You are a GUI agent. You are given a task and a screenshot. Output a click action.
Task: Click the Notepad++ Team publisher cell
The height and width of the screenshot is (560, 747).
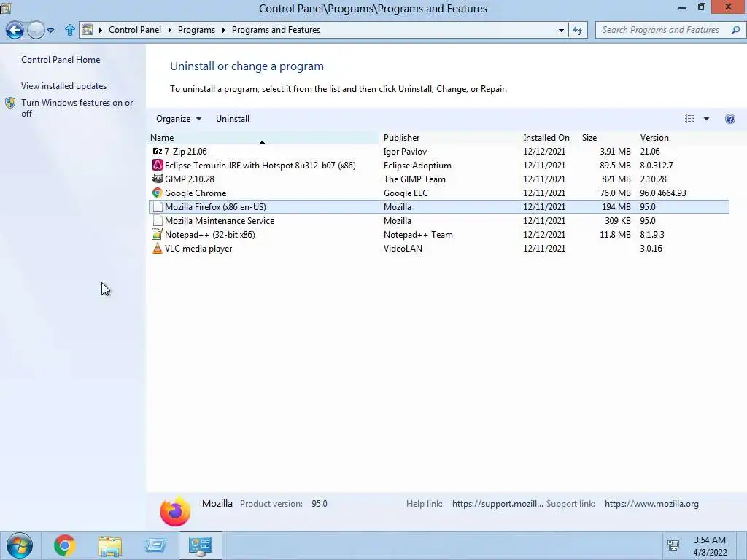coord(418,234)
